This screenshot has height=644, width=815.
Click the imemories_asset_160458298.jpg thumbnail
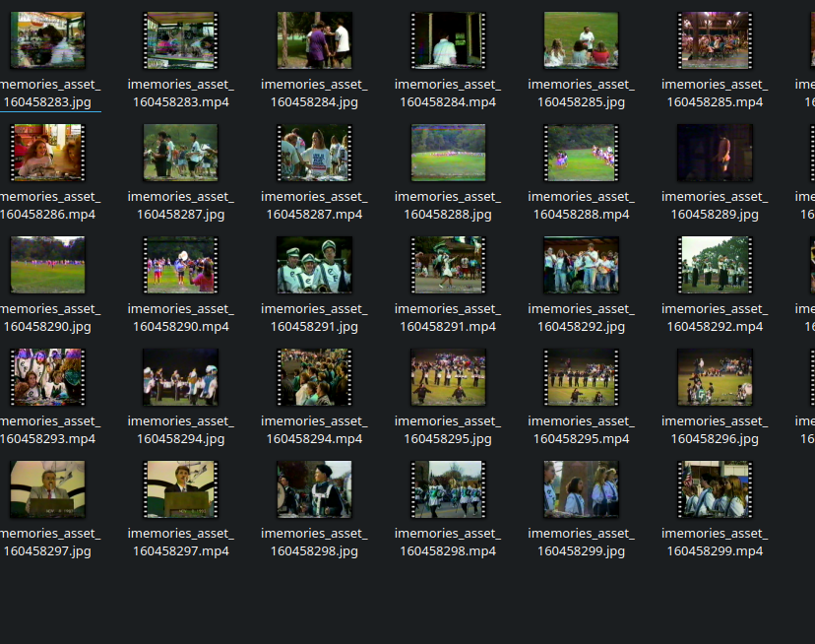pos(314,489)
